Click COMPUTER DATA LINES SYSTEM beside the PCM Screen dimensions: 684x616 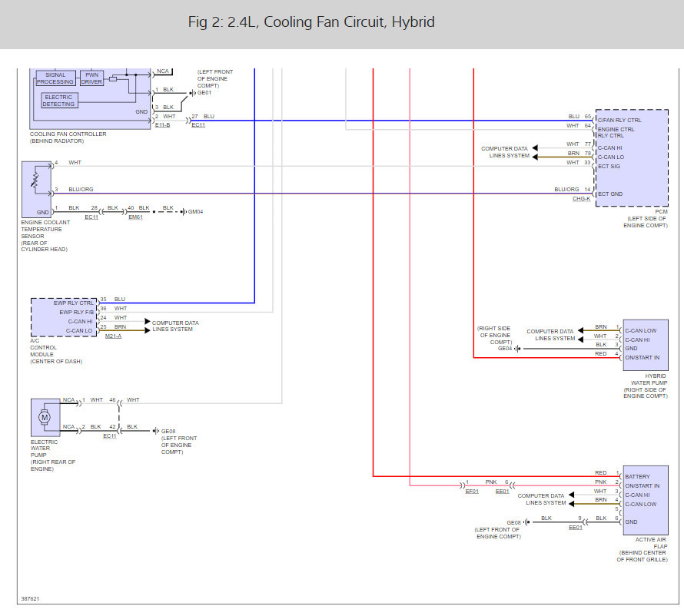pyautogui.click(x=505, y=152)
